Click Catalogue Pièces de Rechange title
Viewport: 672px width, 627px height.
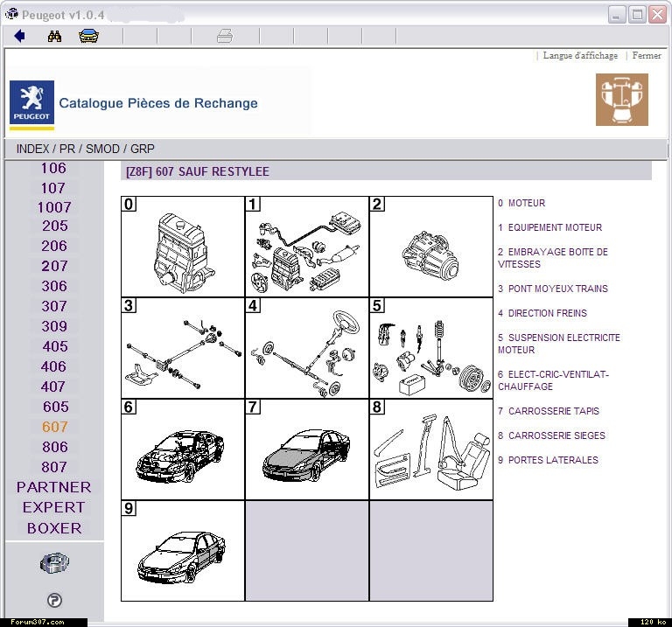pos(158,103)
